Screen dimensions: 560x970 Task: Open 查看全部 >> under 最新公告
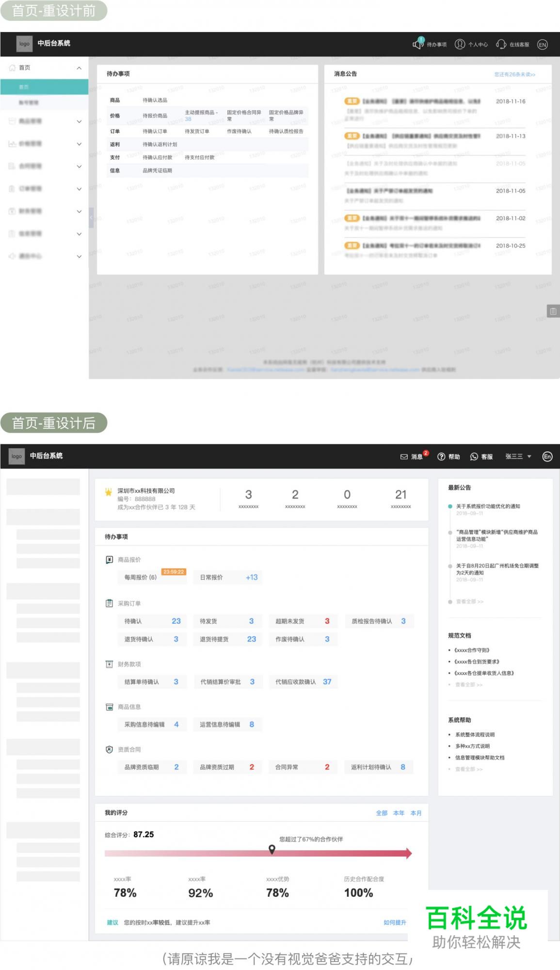pyautogui.click(x=470, y=601)
